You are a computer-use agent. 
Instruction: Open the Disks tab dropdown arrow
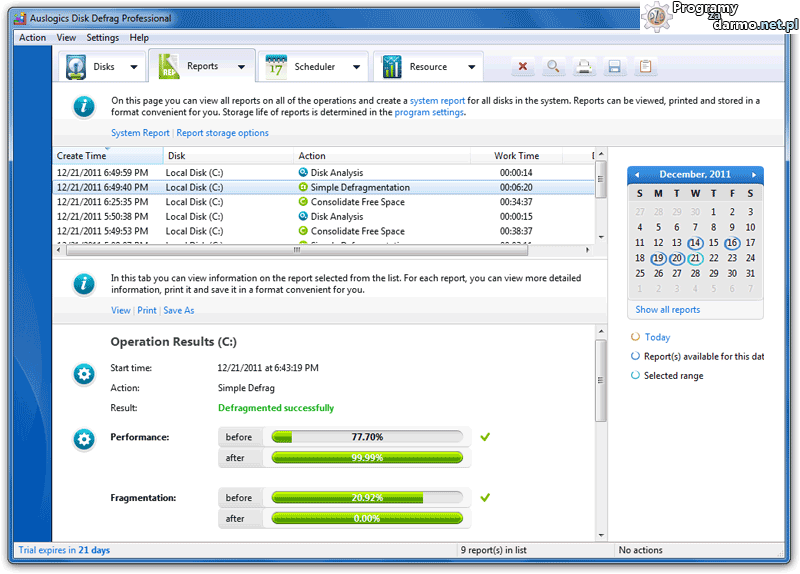(x=134, y=68)
